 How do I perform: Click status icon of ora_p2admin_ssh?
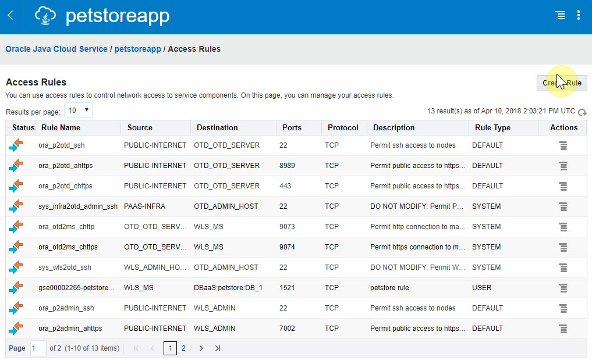pos(16,308)
